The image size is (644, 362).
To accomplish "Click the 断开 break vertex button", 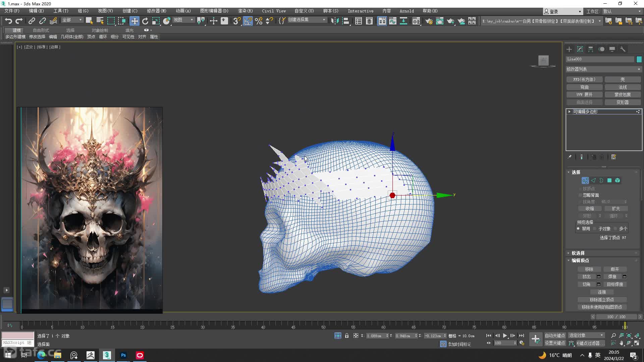I will pos(615,269).
